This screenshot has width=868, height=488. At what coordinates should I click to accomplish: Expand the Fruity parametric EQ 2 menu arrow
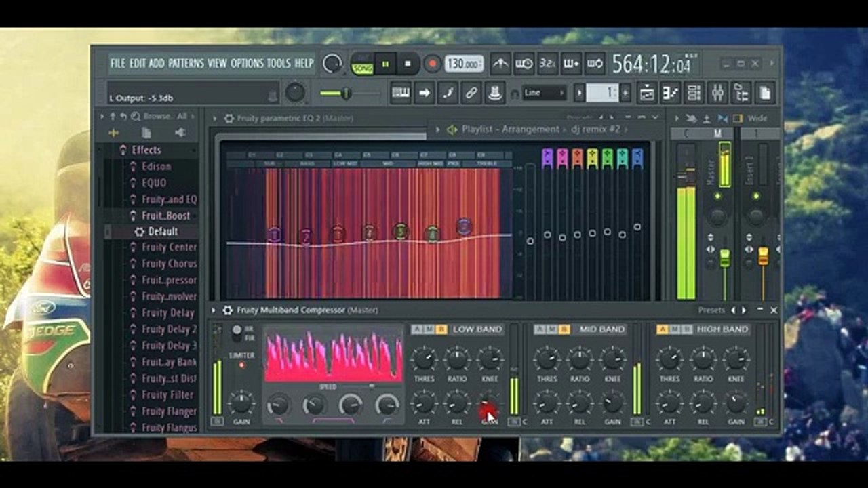click(215, 119)
